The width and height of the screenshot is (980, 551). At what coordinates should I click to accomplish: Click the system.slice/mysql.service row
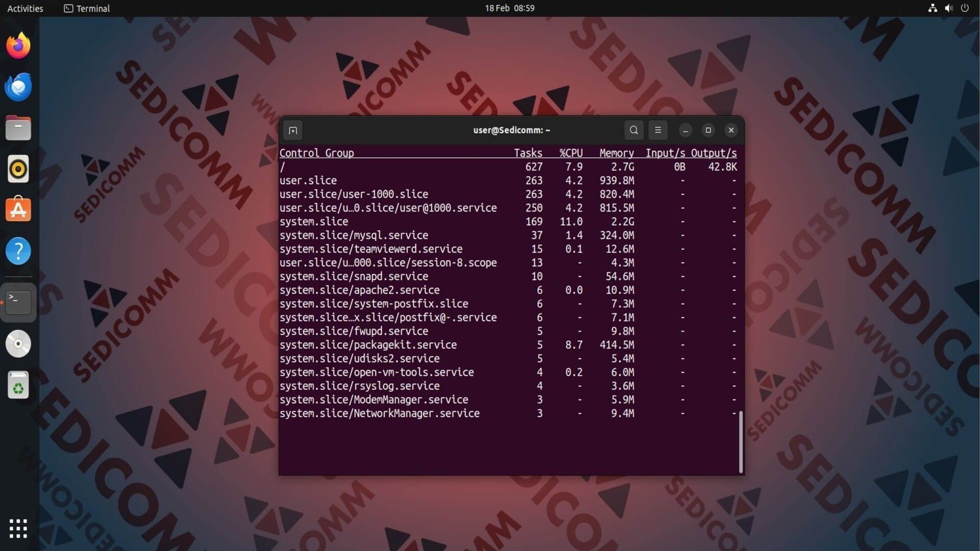[354, 235]
